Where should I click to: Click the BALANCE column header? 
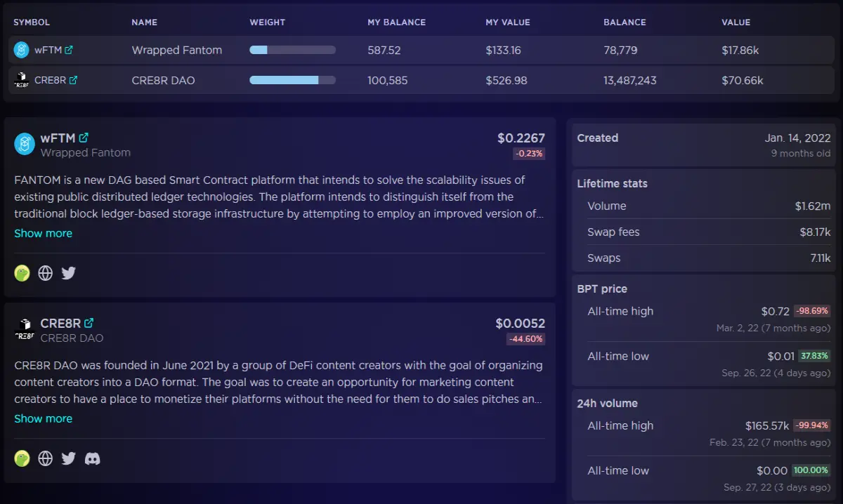click(625, 22)
